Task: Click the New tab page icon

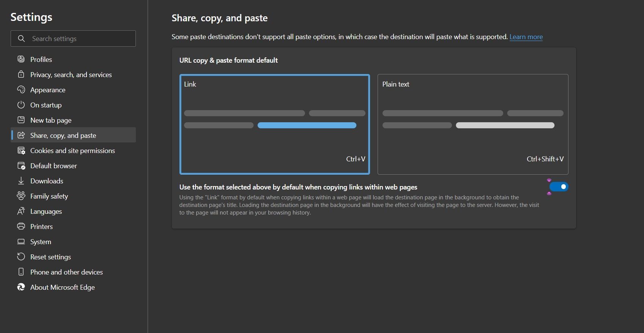Action: [x=21, y=120]
